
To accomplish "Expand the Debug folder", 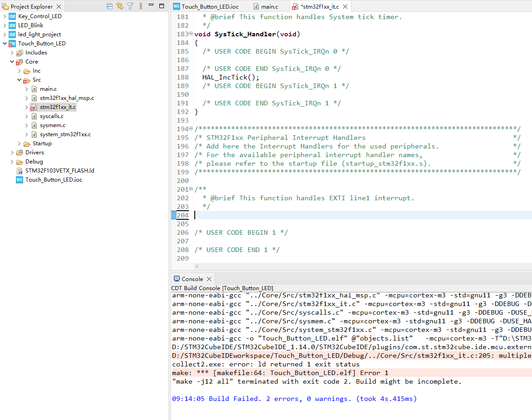I will [x=12, y=162].
